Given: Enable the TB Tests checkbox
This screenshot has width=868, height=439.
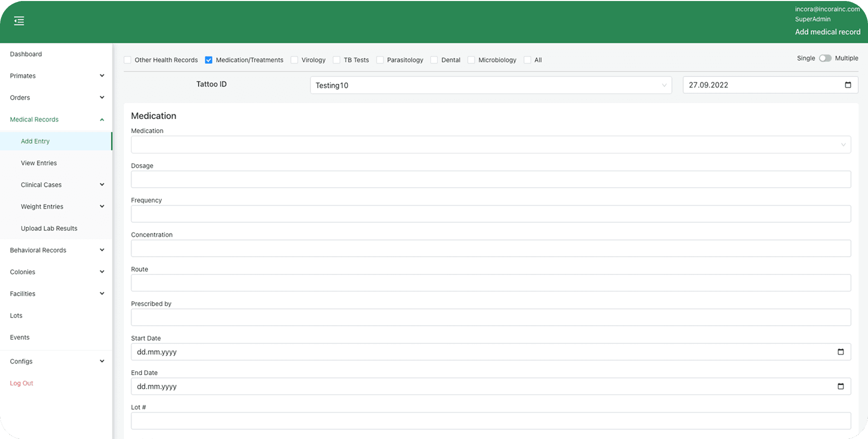Looking at the screenshot, I should [336, 60].
